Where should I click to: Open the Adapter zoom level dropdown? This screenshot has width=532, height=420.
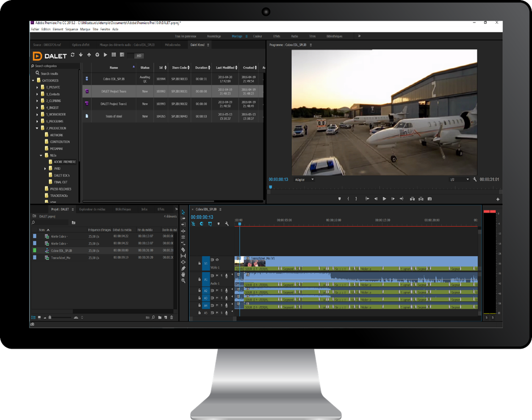coord(305,179)
